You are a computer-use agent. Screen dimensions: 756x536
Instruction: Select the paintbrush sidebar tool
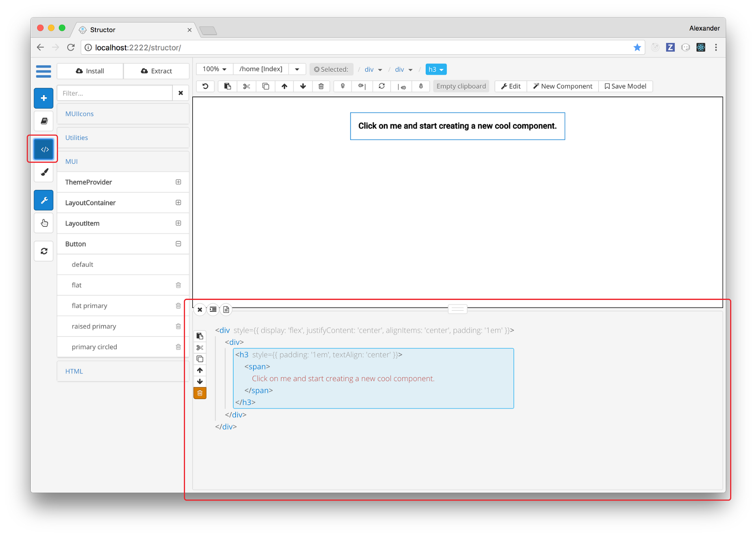tap(44, 172)
